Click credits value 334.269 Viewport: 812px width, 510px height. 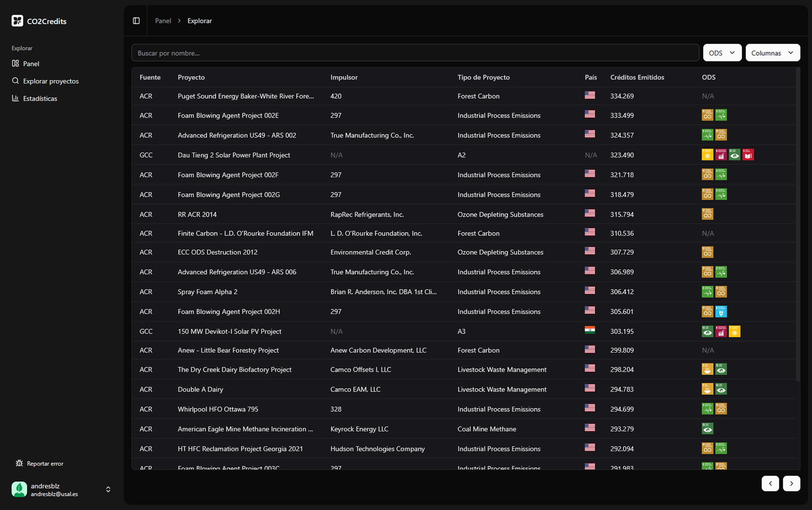[622, 96]
